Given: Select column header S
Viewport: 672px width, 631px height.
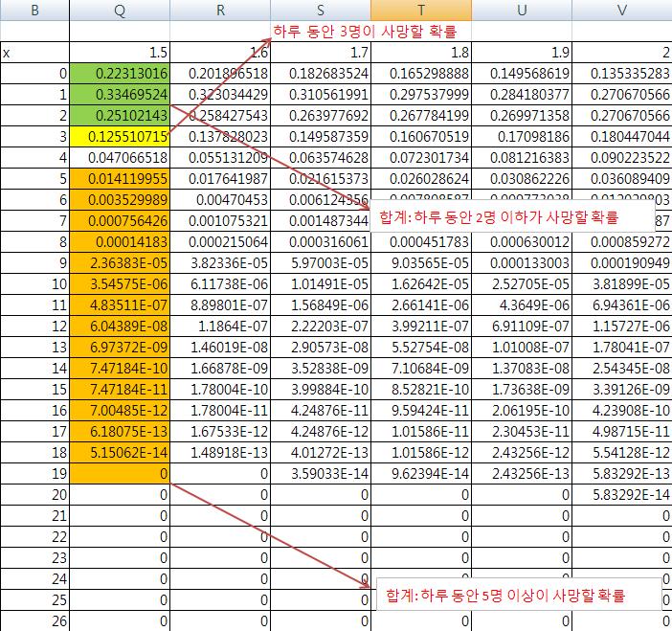Looking at the screenshot, I should pos(321,10).
